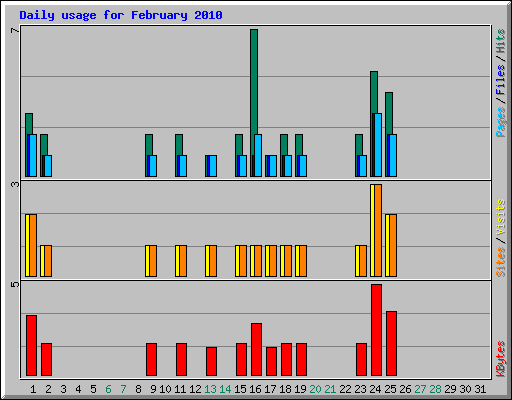The width and height of the screenshot is (512, 400).
Task: Click day label "24" on the x-axis
Action: point(375,389)
